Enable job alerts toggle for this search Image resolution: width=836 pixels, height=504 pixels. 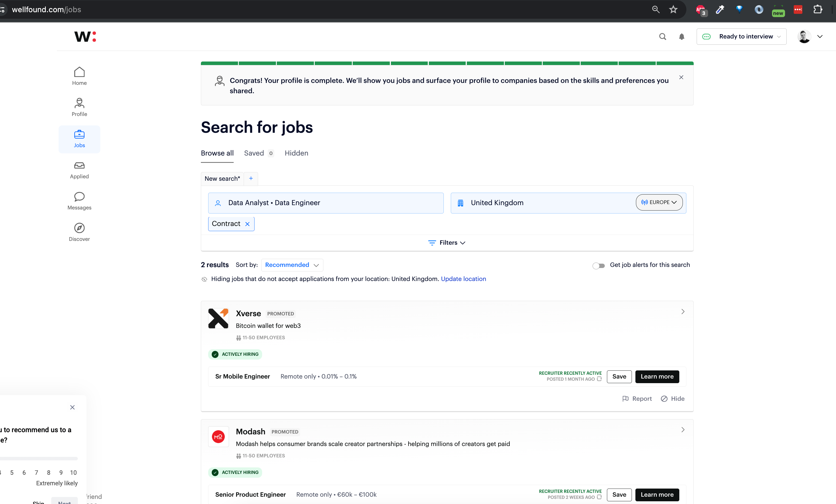599,266
